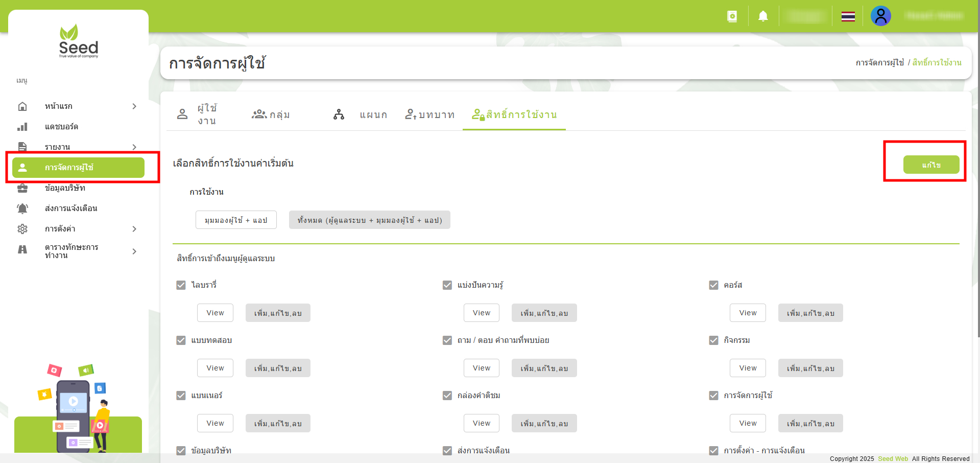Disable the ข้อมูลบริษัท checkbox
Image resolution: width=980 pixels, height=463 pixels.
181,450
